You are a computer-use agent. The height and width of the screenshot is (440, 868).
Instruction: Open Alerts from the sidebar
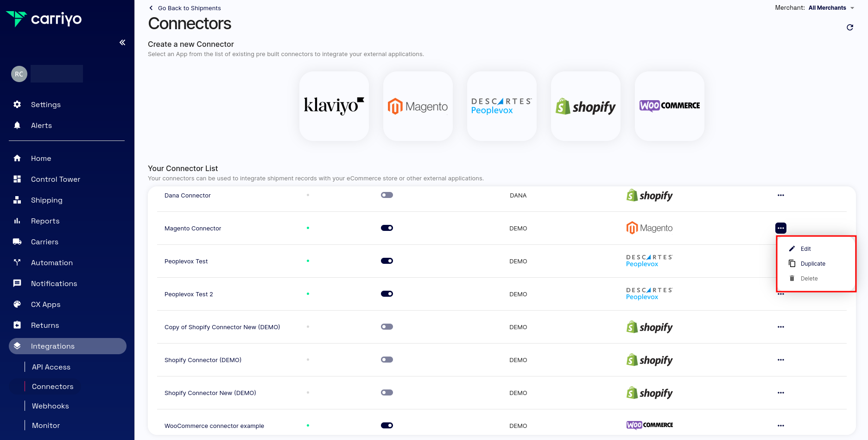pos(41,126)
